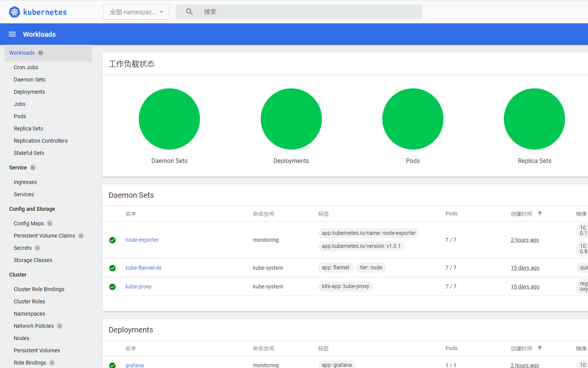Click the green status icon beside node-exporter
588x368 pixels.
[x=112, y=240]
